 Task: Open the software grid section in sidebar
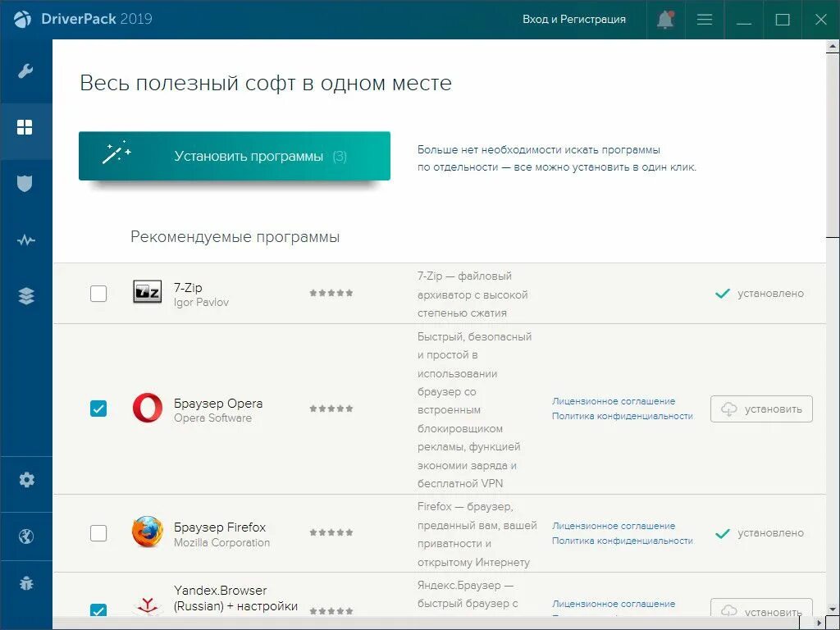pos(25,127)
